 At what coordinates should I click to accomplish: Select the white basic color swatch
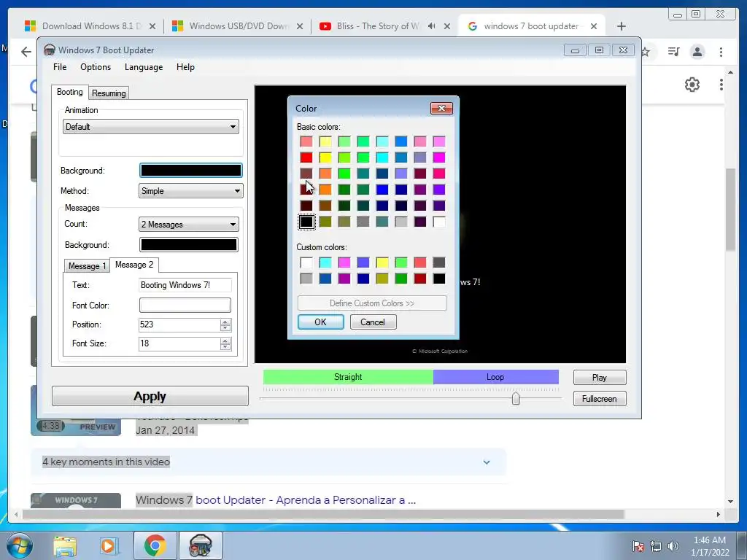438,222
